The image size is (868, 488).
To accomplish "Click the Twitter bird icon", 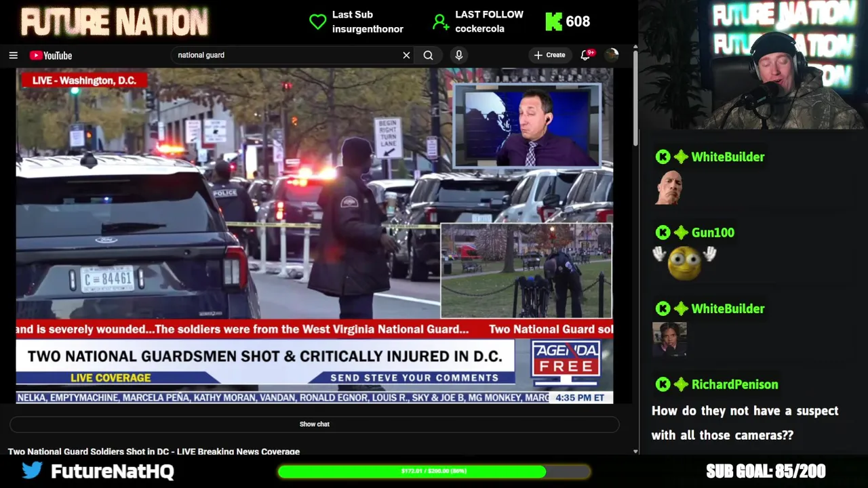I will click(x=32, y=470).
